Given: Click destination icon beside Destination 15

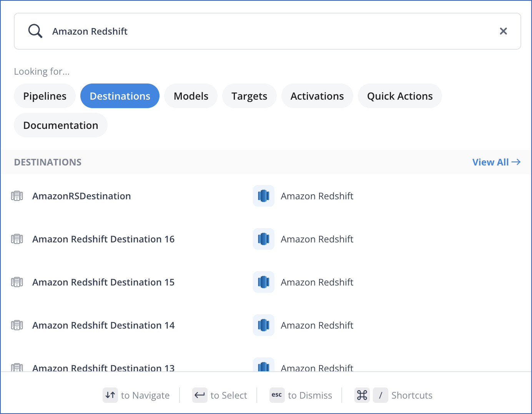Looking at the screenshot, I should coord(17,282).
